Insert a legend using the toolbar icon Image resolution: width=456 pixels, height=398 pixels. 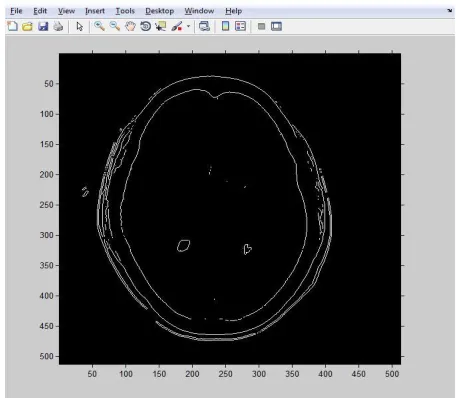pyautogui.click(x=240, y=26)
